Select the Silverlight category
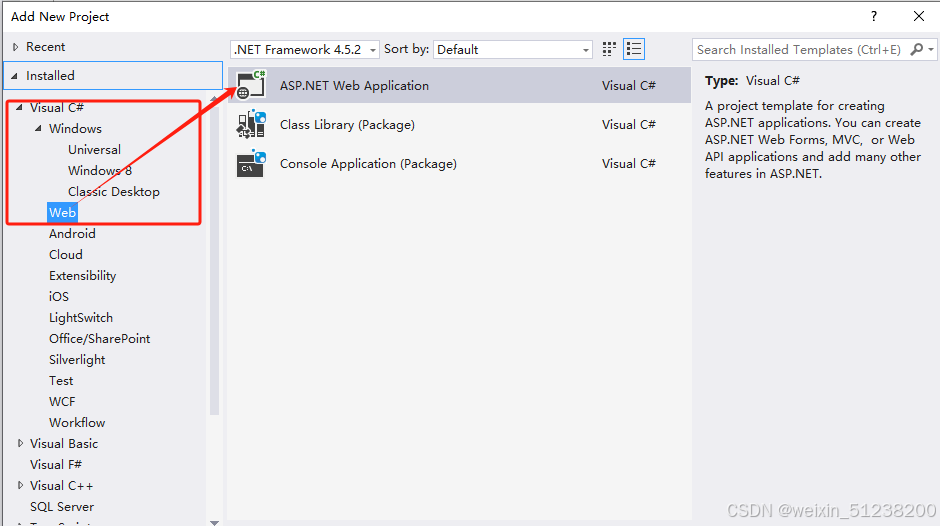 click(x=77, y=359)
